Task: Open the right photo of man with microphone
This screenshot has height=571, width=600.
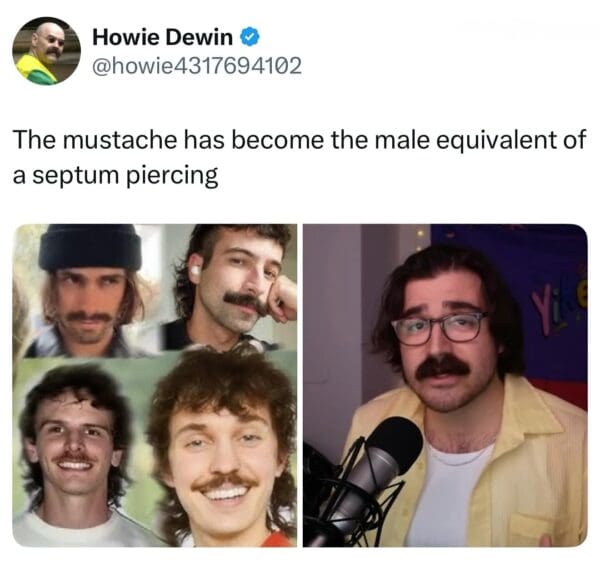Action: click(x=445, y=385)
